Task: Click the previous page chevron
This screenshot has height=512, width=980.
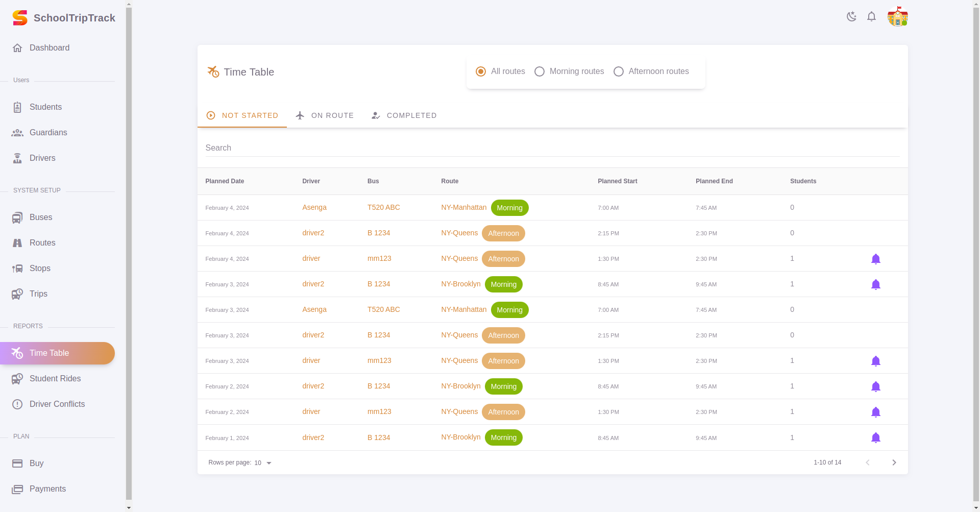Action: (867, 462)
